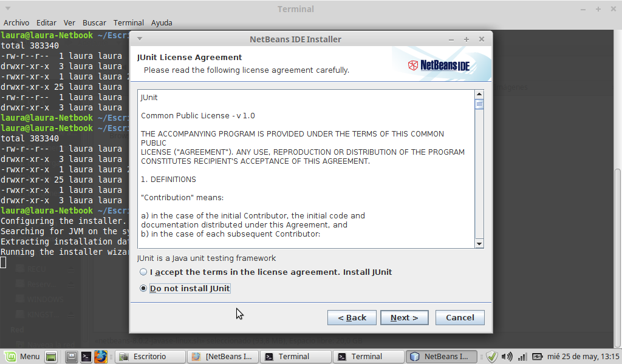
Task: Click the update manager shield icon
Action: click(492, 357)
